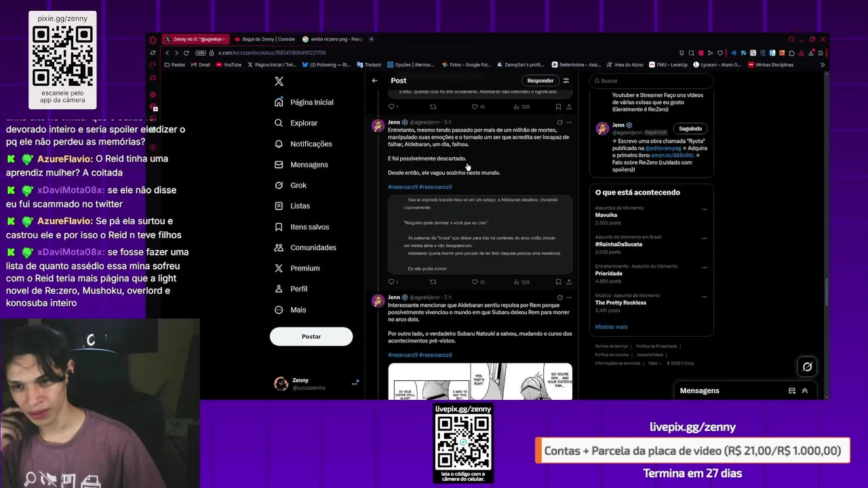
Task: Click the Postar button
Action: (x=311, y=336)
